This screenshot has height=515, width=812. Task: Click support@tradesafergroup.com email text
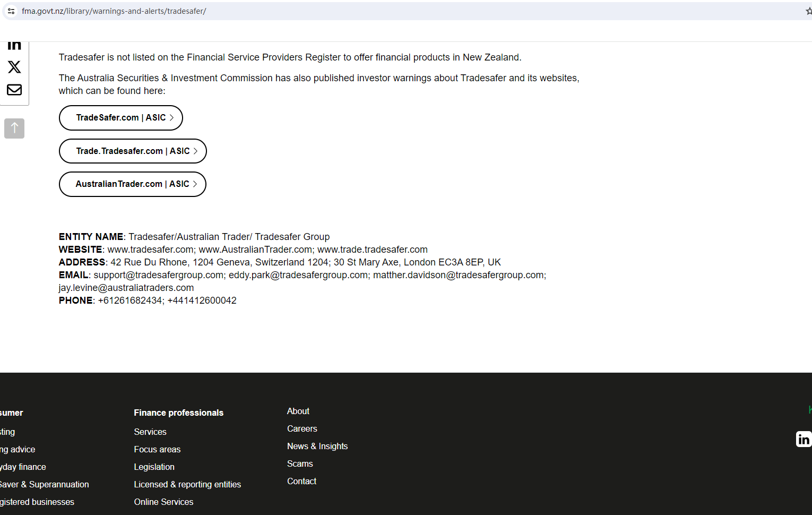(x=159, y=275)
